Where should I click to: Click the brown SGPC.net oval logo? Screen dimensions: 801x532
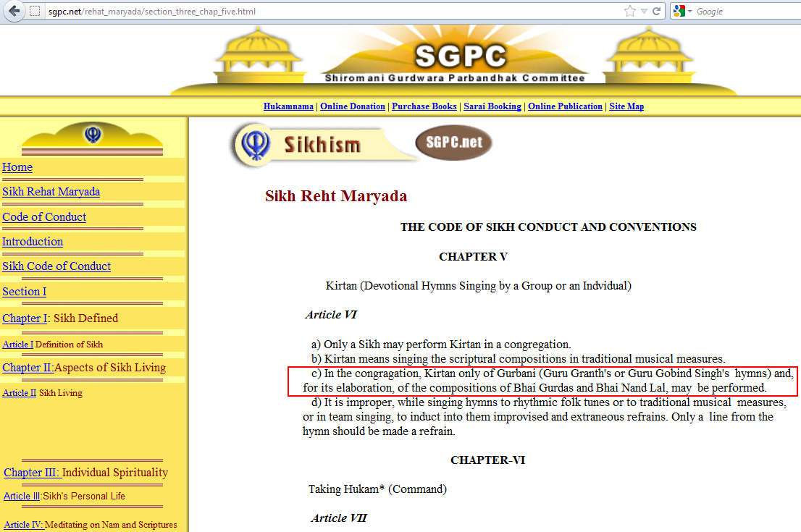pos(453,143)
